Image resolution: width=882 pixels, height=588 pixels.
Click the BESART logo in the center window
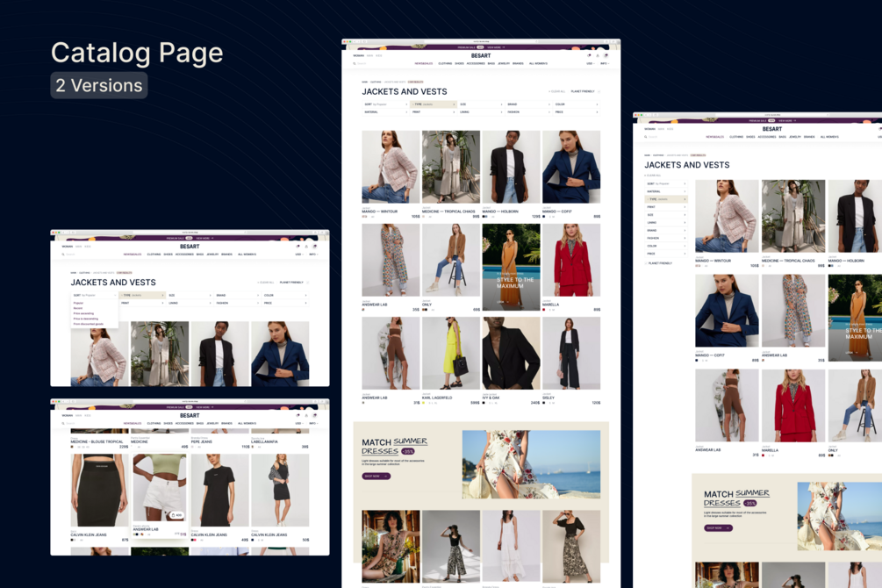(481, 55)
